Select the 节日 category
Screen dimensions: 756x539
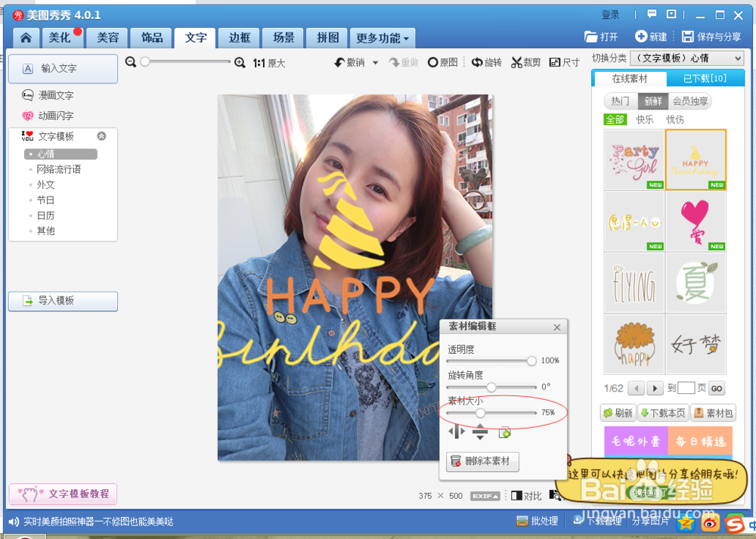click(46, 200)
